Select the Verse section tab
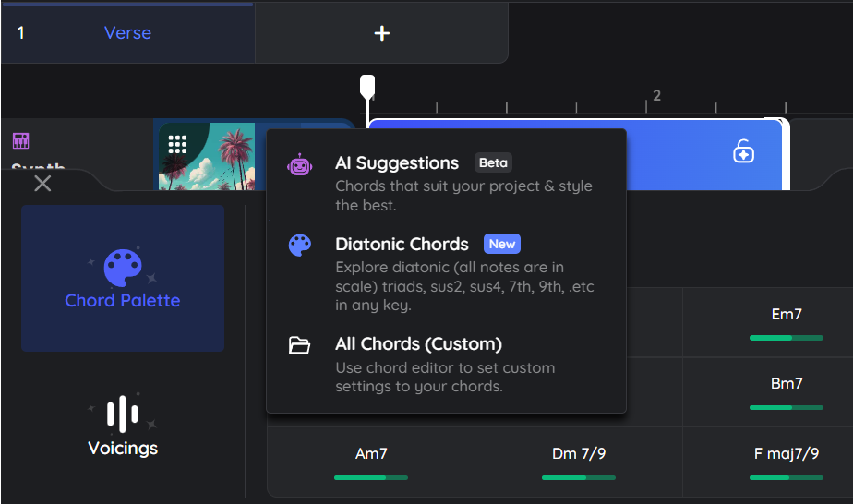The height and width of the screenshot is (504, 853). coord(127,32)
